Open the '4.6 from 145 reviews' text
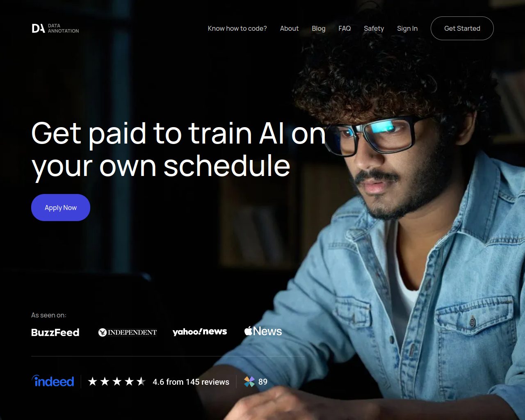 click(191, 382)
